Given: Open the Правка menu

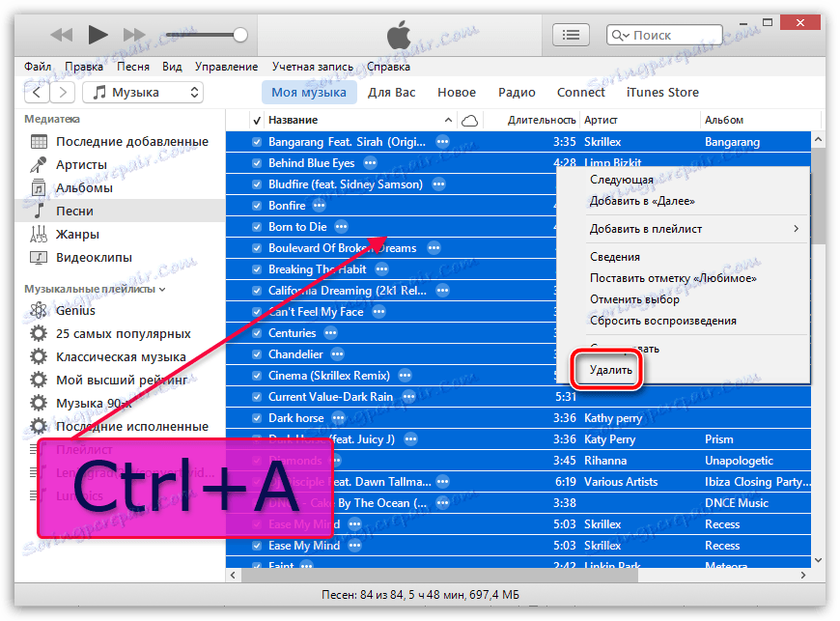Looking at the screenshot, I should tap(84, 67).
